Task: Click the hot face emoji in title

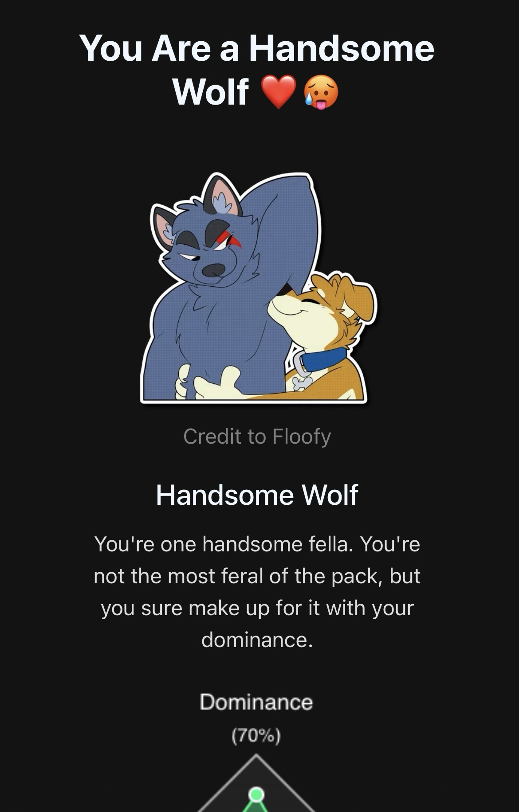Action: [321, 92]
